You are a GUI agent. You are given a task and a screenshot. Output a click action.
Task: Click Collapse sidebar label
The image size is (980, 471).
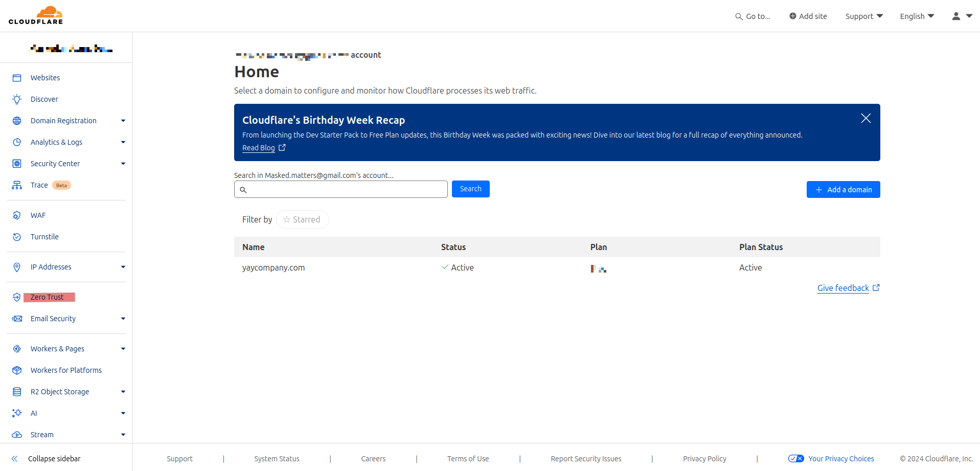pos(54,459)
